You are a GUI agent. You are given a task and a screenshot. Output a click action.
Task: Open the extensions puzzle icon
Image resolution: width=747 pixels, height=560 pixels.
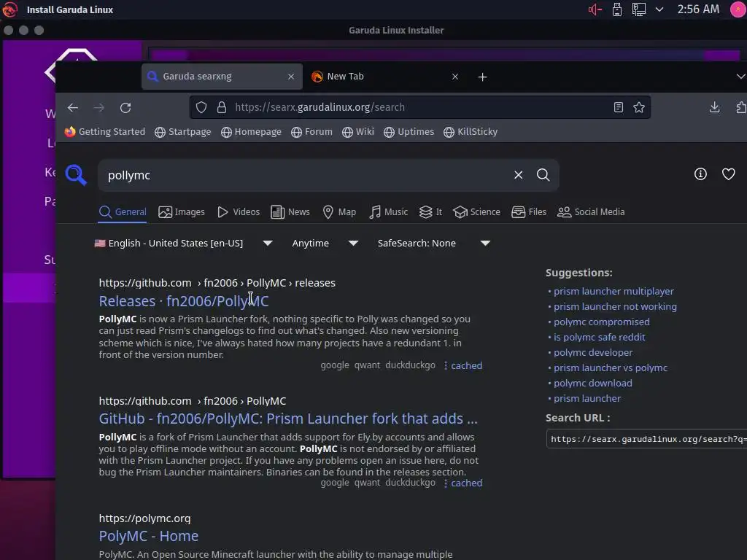(x=741, y=107)
